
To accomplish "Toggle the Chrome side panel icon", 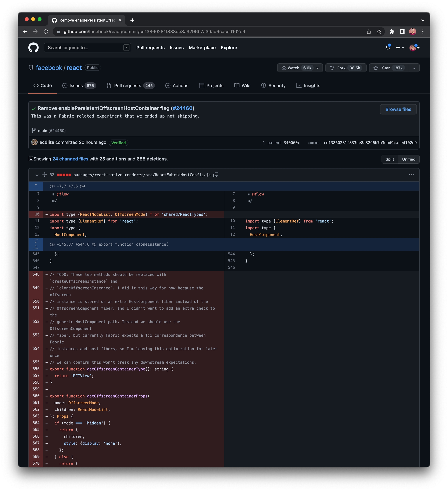I will (402, 31).
